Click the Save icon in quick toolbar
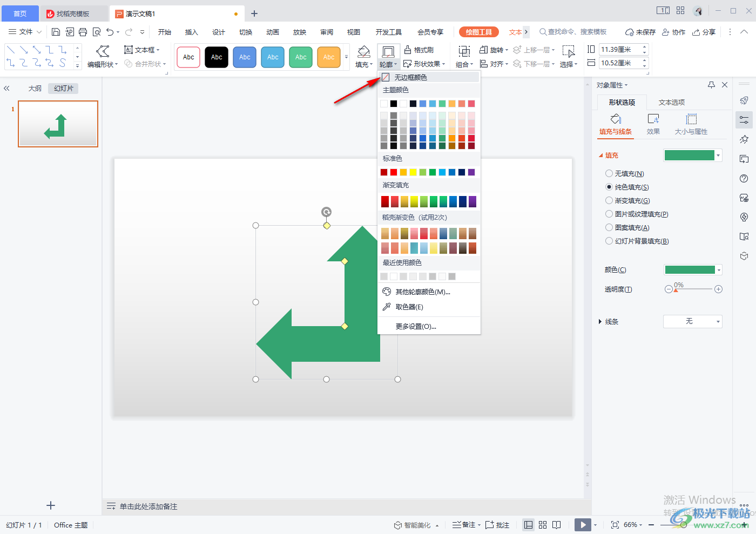 [x=56, y=32]
